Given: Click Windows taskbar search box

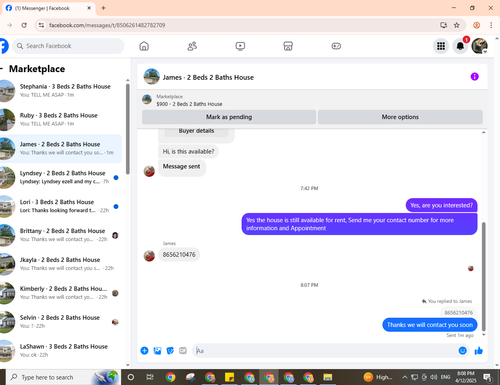Looking at the screenshot, I should click(x=63, y=377).
